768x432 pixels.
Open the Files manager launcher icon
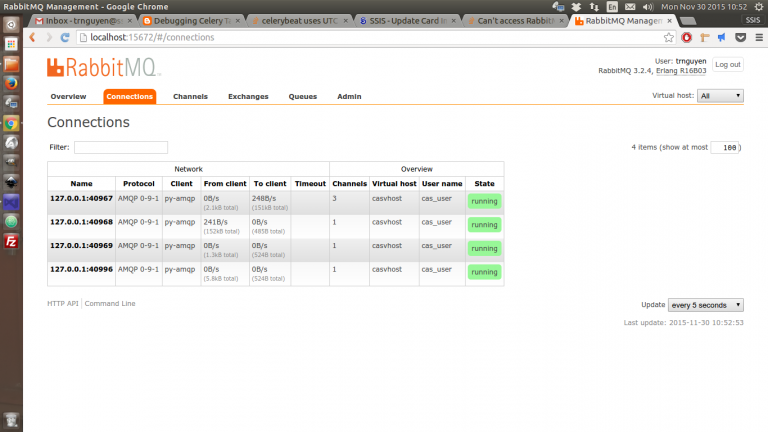click(11, 64)
